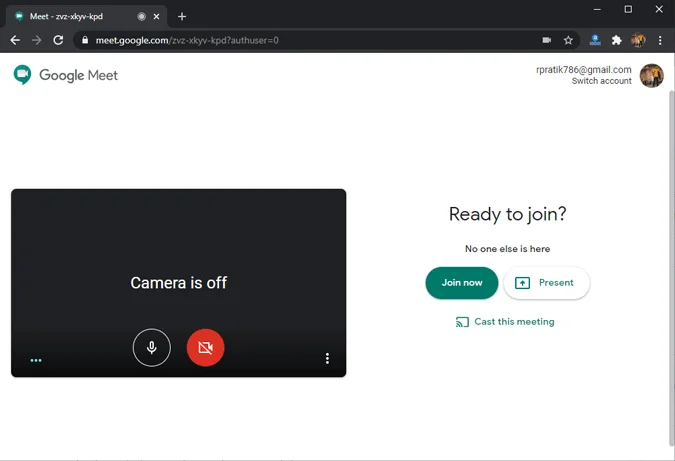This screenshot has width=675, height=461.
Task: Open the Chrome profile avatar
Action: 638,40
